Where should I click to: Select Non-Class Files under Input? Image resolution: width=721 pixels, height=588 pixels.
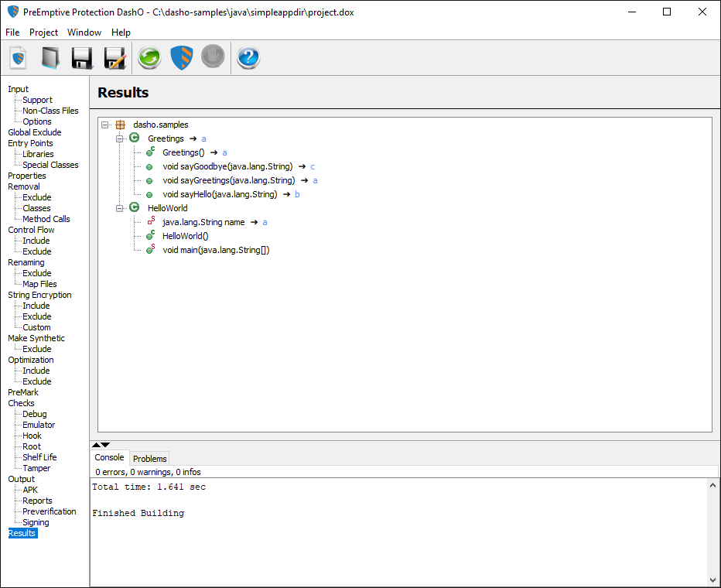pyautogui.click(x=50, y=111)
